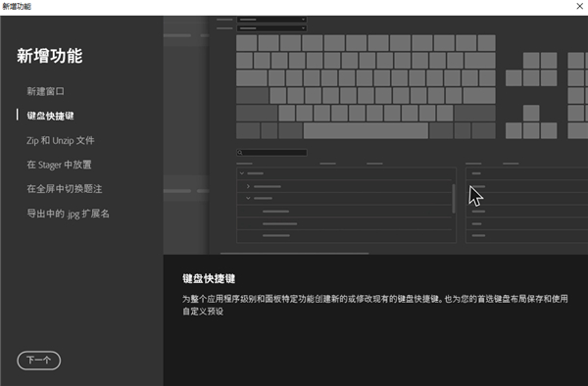This screenshot has height=386, width=588.
Task: Select the 键盘快捷键 feature item
Action: tap(50, 116)
